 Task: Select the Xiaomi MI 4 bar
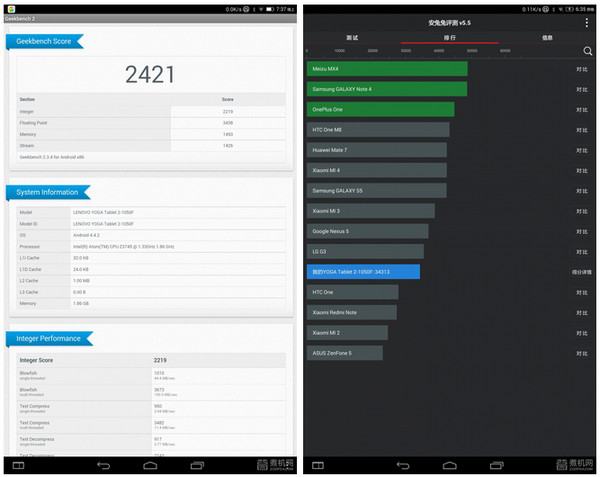pyautogui.click(x=377, y=170)
